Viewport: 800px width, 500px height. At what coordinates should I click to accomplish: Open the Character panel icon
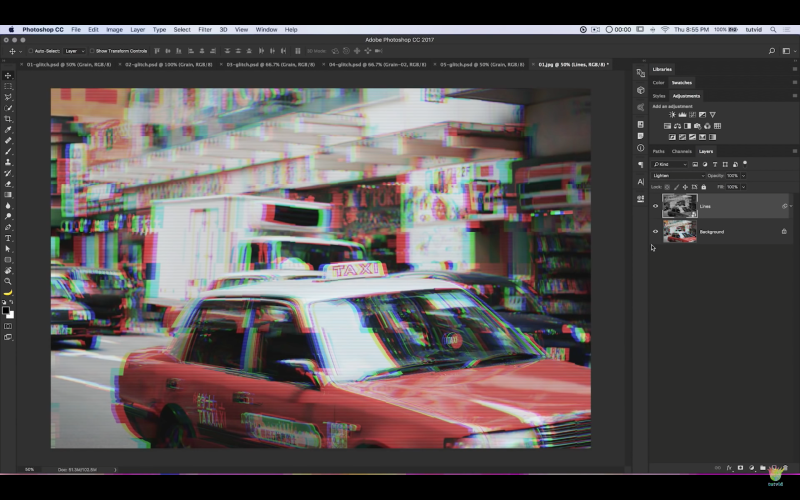tap(641, 182)
